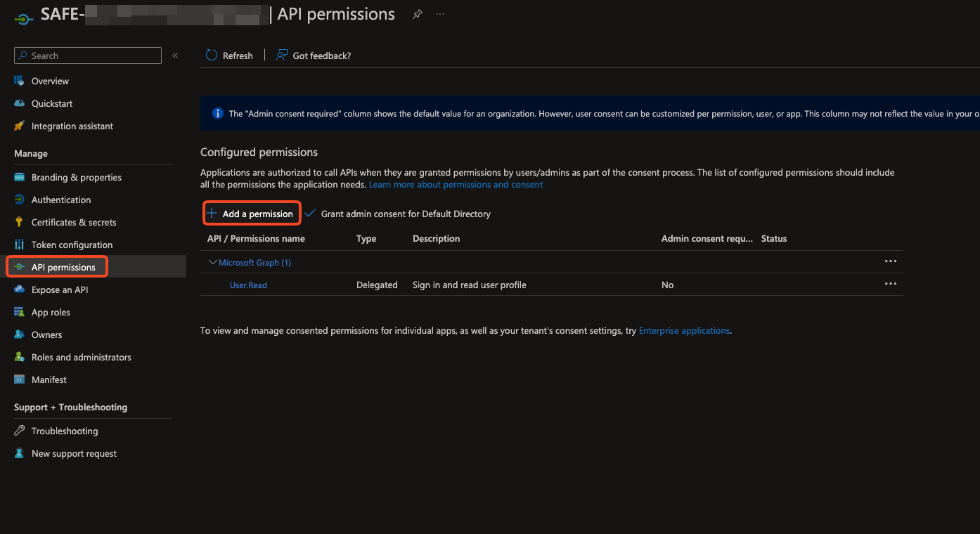Follow the Enterprise applications link

tap(684, 330)
